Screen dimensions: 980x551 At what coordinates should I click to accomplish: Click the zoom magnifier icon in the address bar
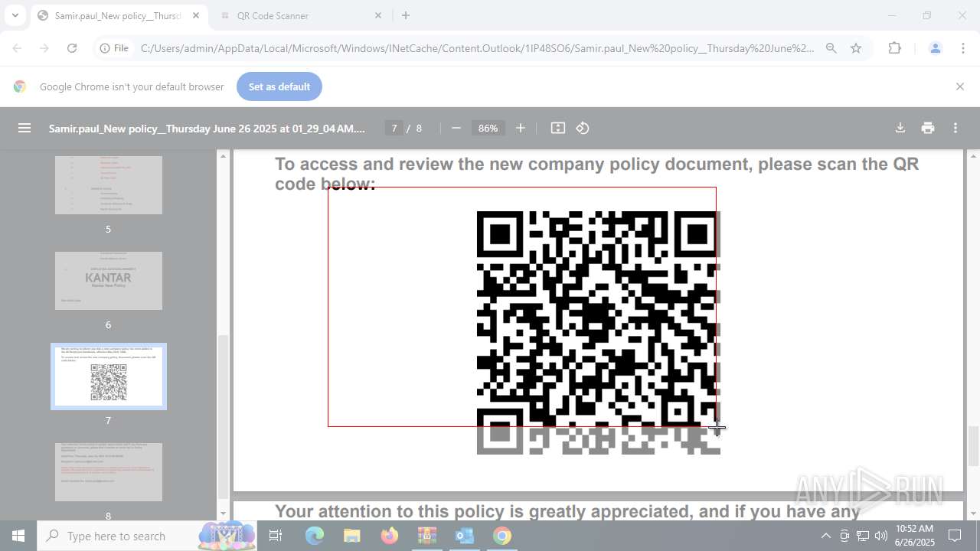pyautogui.click(x=831, y=48)
